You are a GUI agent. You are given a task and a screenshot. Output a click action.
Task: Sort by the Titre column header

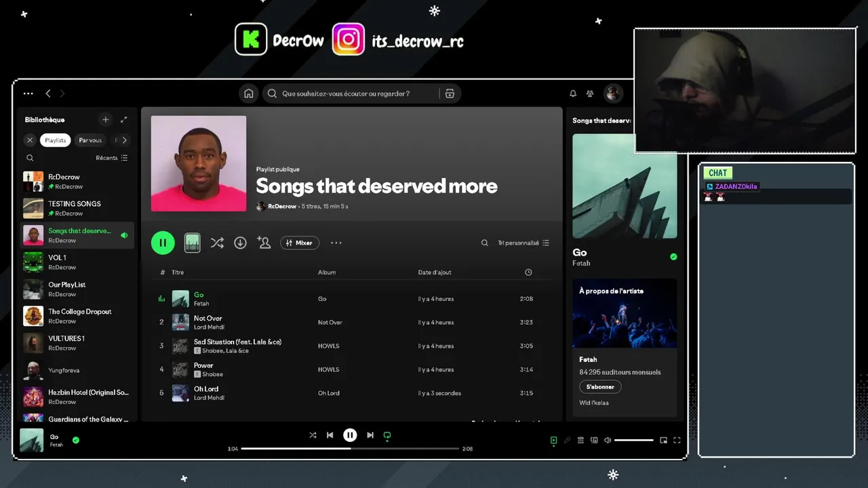[x=178, y=272]
